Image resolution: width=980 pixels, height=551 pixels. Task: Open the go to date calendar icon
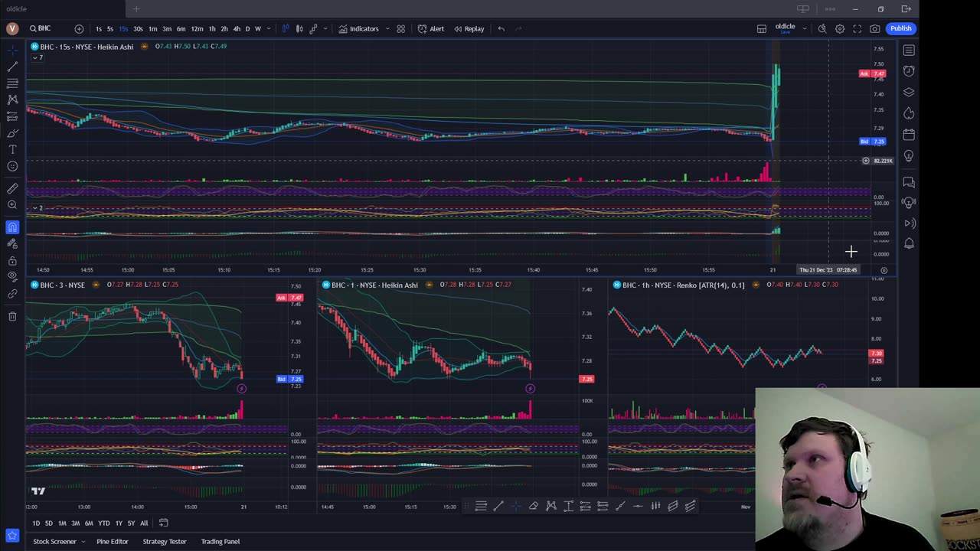click(163, 523)
